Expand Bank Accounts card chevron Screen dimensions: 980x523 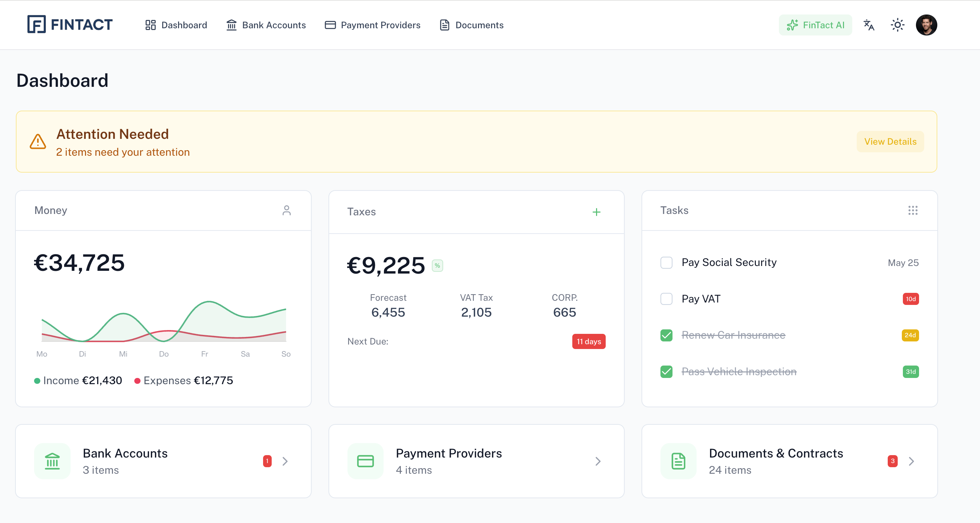tap(285, 461)
